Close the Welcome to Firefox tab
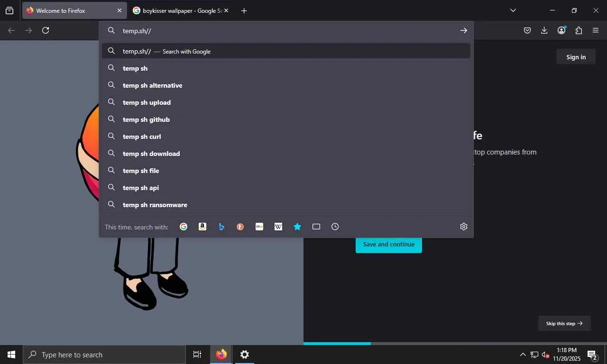 pyautogui.click(x=120, y=10)
